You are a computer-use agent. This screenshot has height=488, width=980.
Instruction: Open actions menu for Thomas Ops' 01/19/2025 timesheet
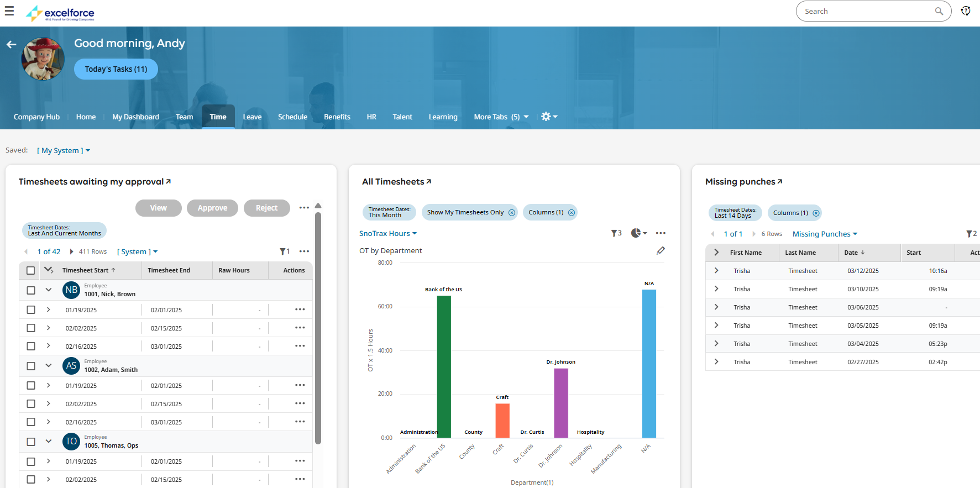coord(300,461)
